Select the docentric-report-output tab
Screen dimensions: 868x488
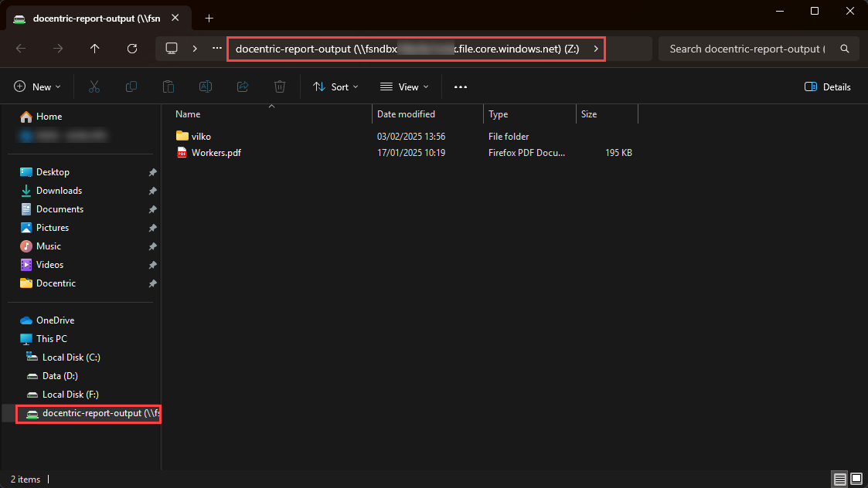[x=98, y=19]
